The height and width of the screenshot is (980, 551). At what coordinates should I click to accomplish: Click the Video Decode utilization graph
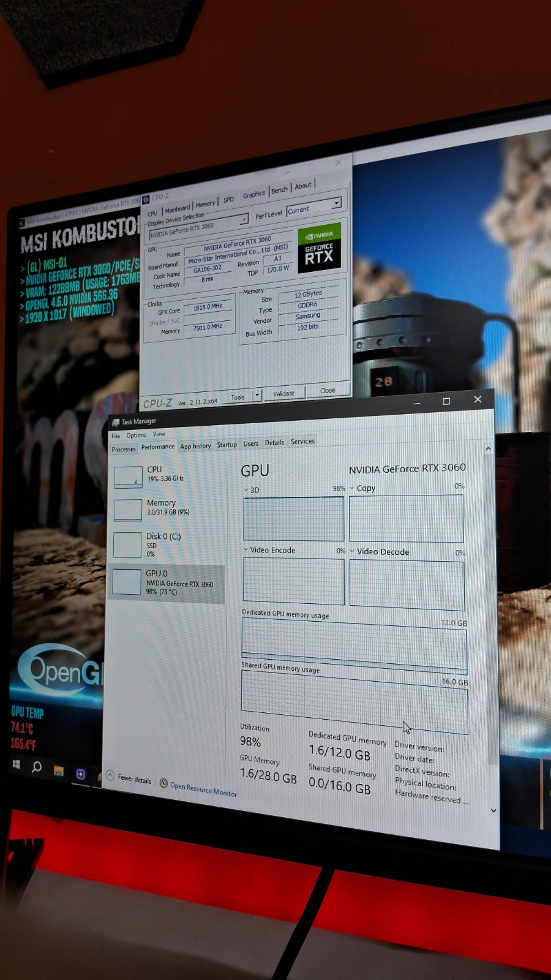407,585
